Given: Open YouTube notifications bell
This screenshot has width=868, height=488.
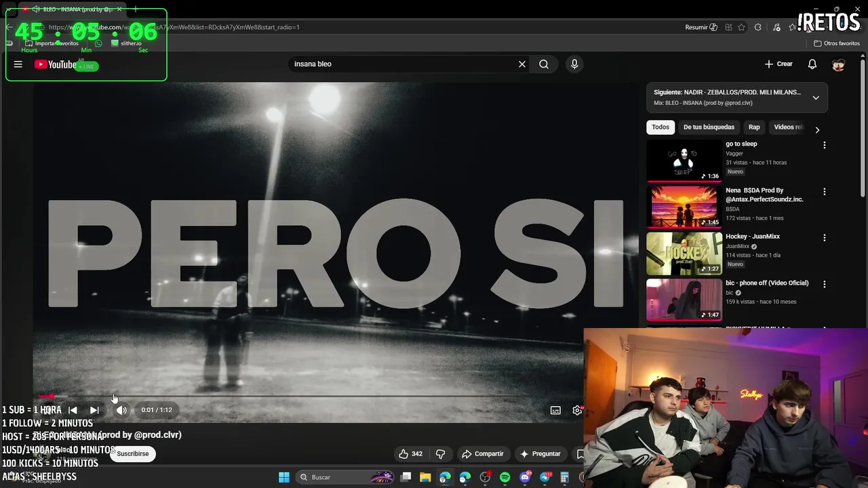Looking at the screenshot, I should click(812, 64).
